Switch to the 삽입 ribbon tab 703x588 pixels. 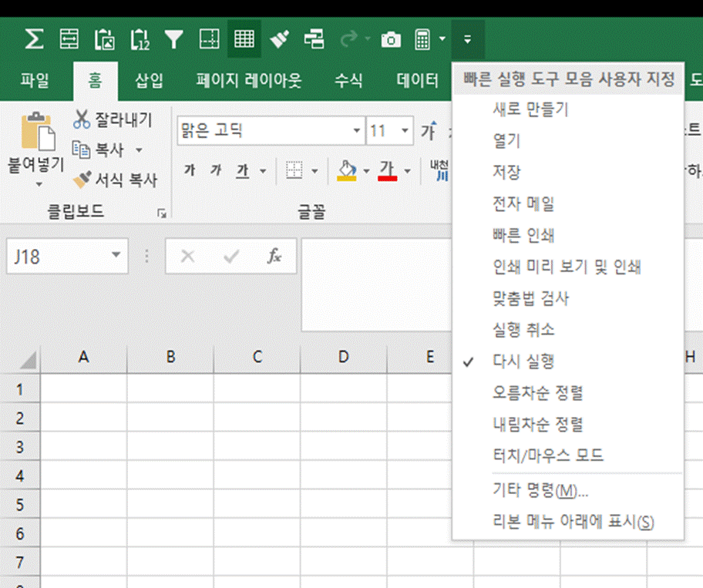[x=150, y=79]
